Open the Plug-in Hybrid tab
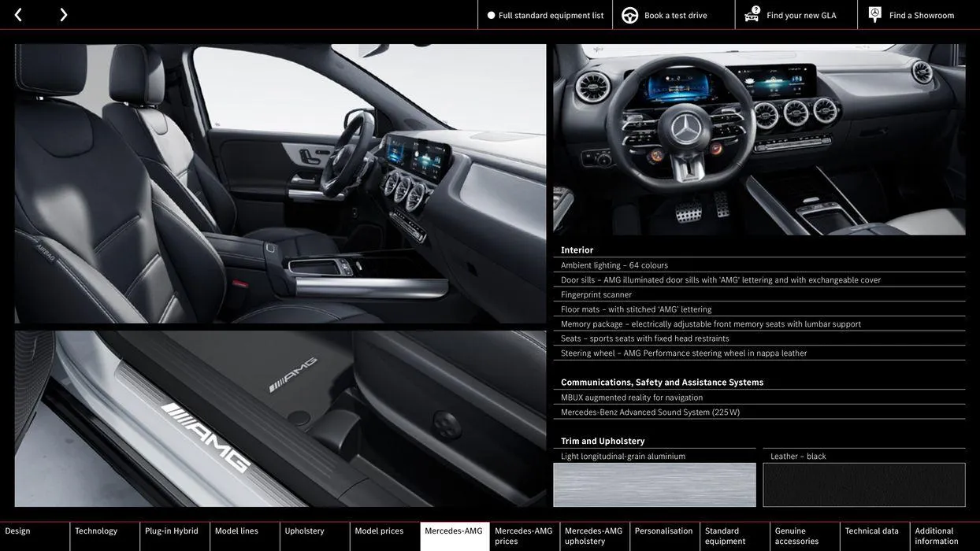The height and width of the screenshot is (551, 980). pos(175,537)
